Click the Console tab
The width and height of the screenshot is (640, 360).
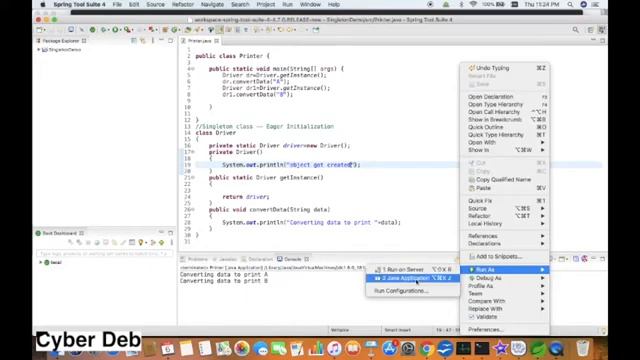click(293, 259)
